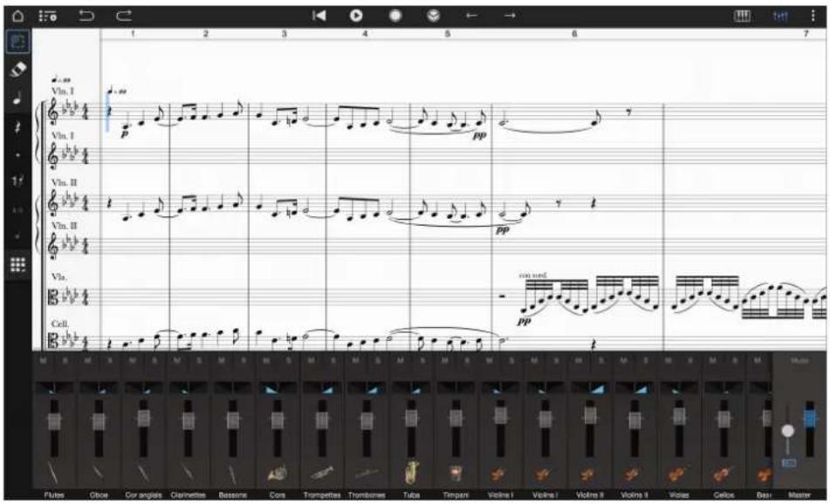The height and width of the screenshot is (504, 830).
Task: Adjust the Cors pan control
Action: point(278,389)
